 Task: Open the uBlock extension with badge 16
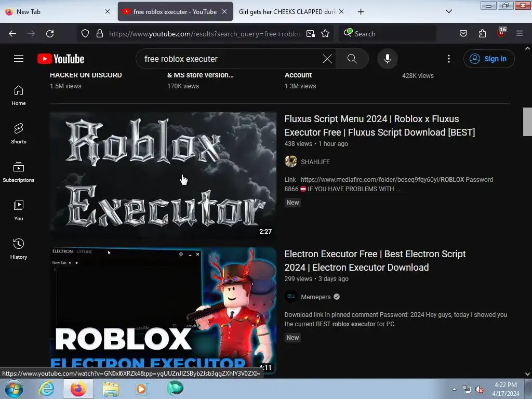pyautogui.click(x=501, y=33)
